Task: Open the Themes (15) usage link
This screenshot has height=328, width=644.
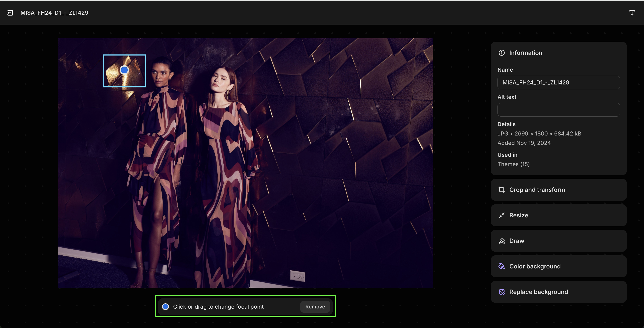Action: 513,164
